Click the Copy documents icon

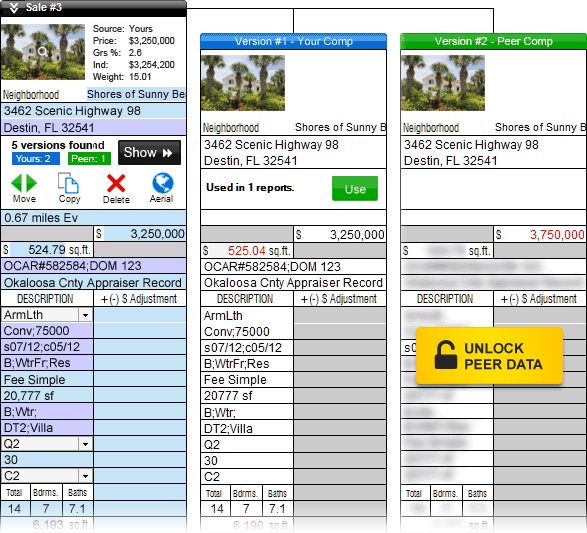point(68,183)
